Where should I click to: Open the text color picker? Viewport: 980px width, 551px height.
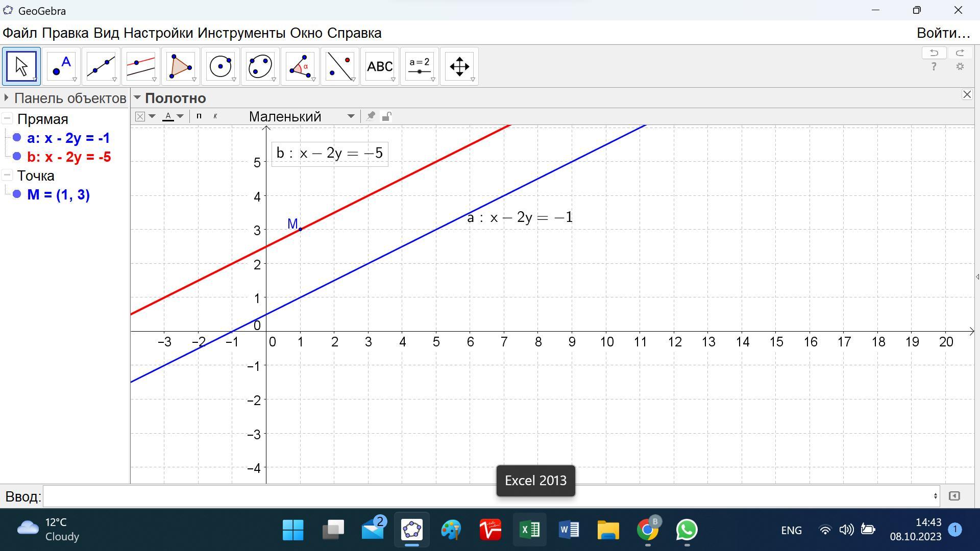(x=173, y=116)
